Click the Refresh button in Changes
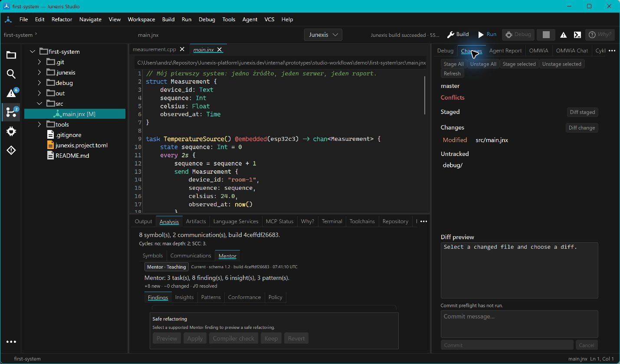 (x=452, y=74)
